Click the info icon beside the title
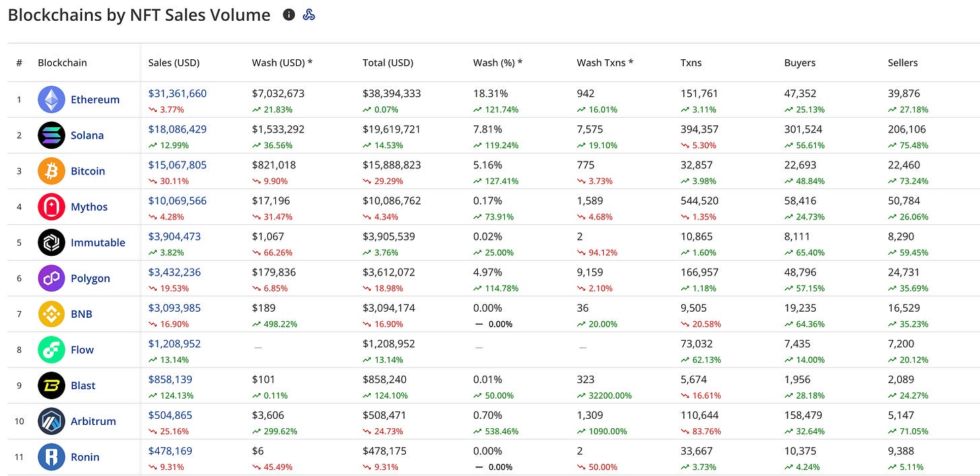This screenshot has height=476, width=980. coord(289,14)
